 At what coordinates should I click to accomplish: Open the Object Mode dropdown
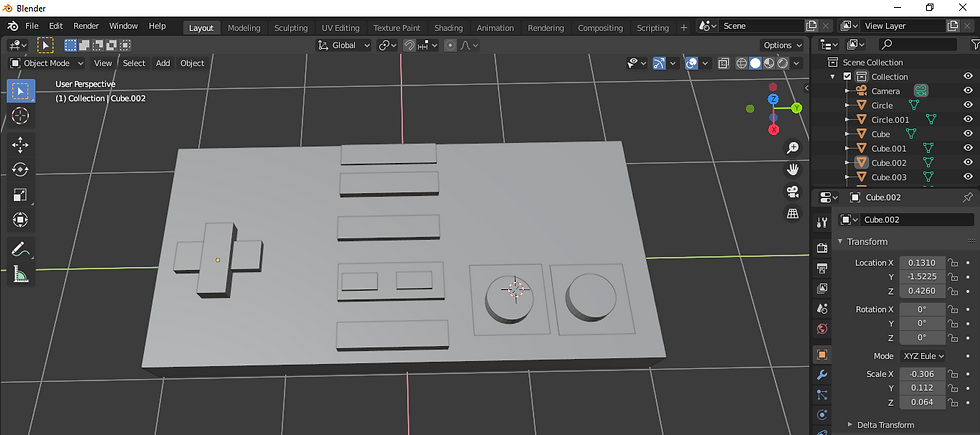click(x=47, y=63)
